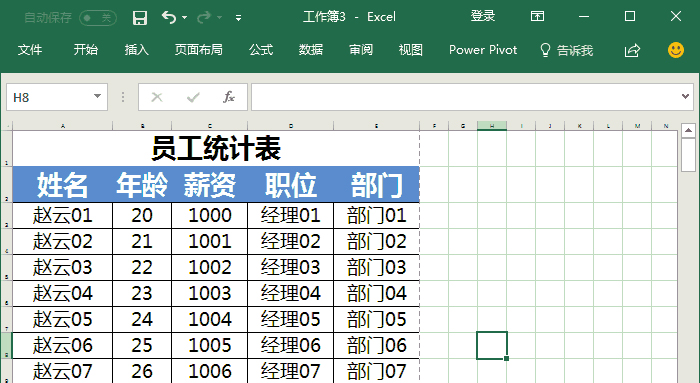Open Customize Quick Access Toolbar dropdown
The image size is (700, 383).
click(238, 18)
